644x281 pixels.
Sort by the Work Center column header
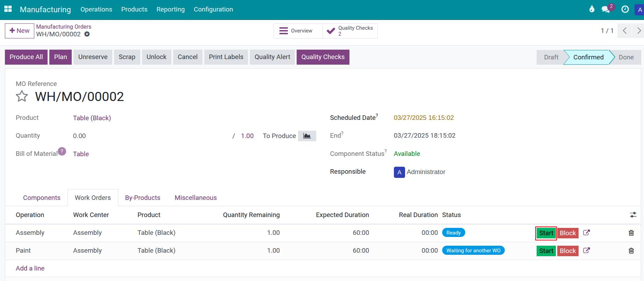point(91,215)
